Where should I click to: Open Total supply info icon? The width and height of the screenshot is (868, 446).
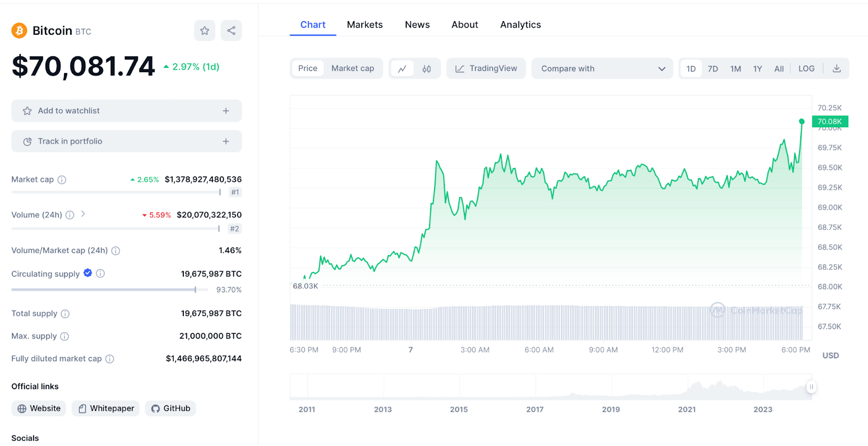coord(65,314)
